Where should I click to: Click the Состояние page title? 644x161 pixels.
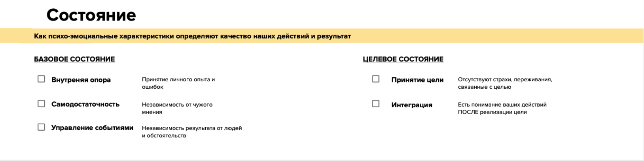(x=91, y=15)
